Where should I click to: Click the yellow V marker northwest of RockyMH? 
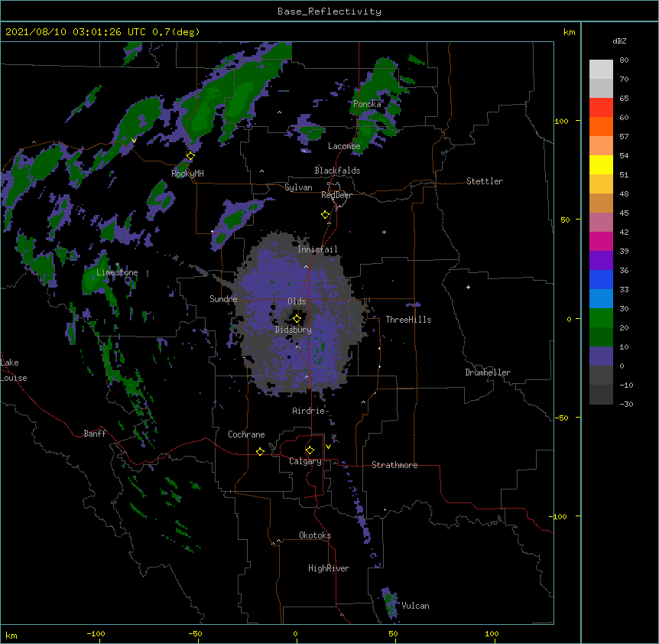point(134,141)
